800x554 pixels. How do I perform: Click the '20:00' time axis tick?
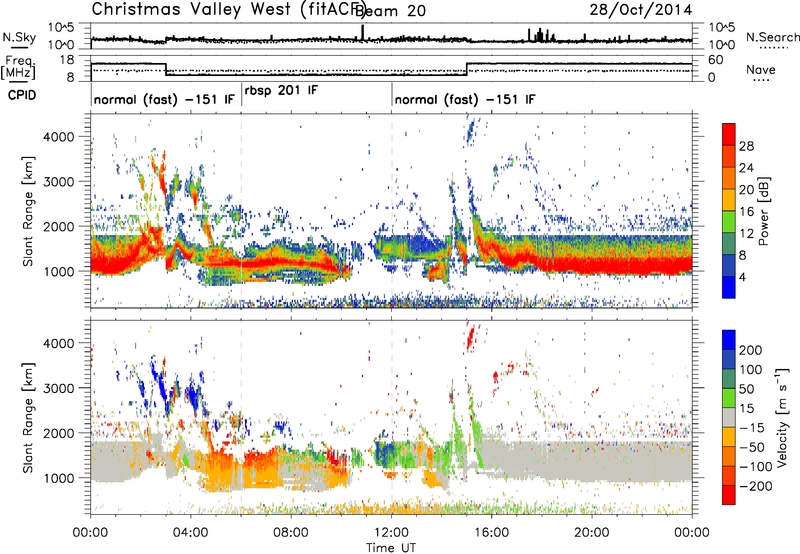592,533
